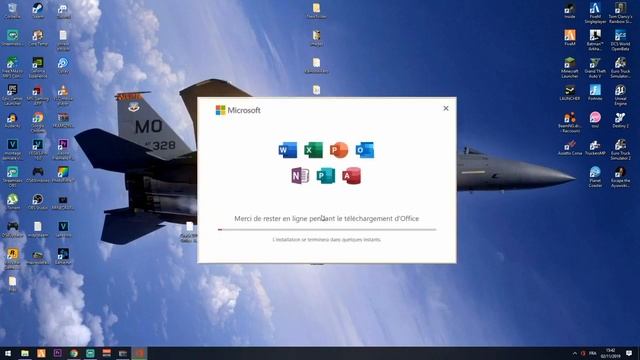This screenshot has width=640, height=360.
Task: Click the Microsoft logo in the installer
Action: point(238,110)
